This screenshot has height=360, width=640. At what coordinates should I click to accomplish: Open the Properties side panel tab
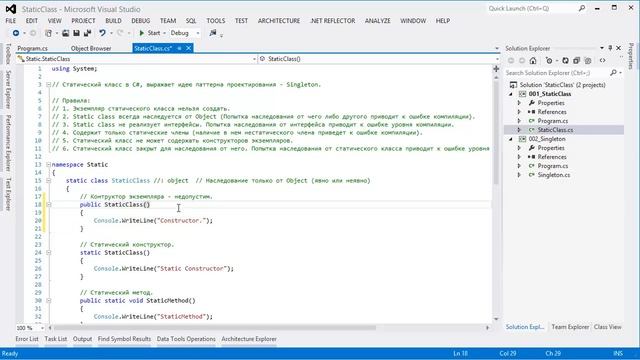[631, 56]
